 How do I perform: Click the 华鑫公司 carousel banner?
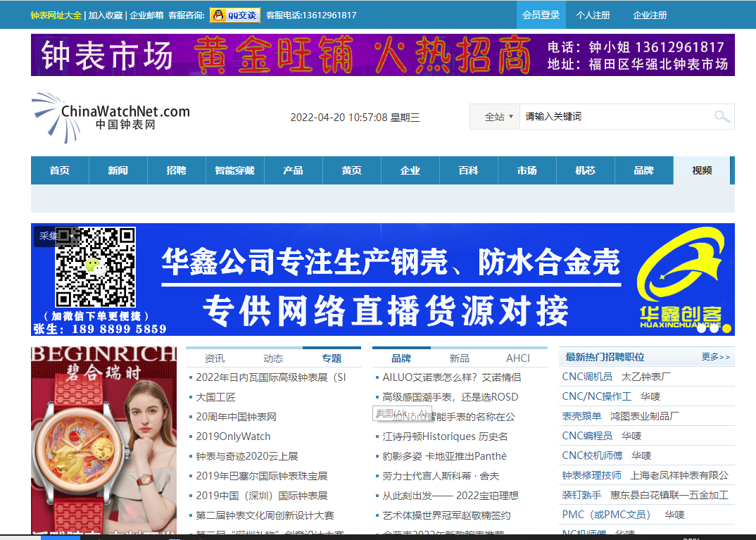click(383, 280)
